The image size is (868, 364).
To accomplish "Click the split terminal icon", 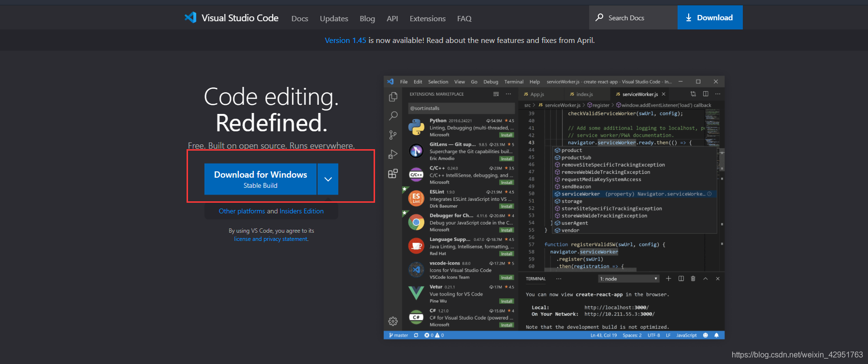I will tap(681, 279).
